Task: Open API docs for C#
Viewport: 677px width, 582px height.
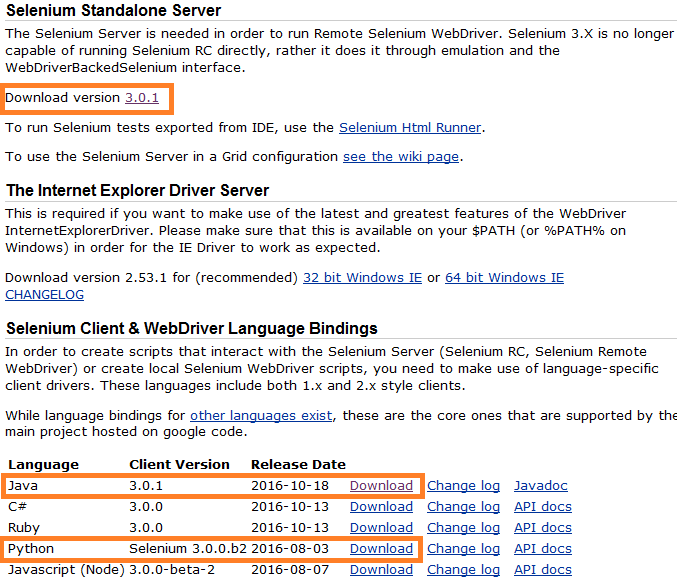Action: pos(543,507)
